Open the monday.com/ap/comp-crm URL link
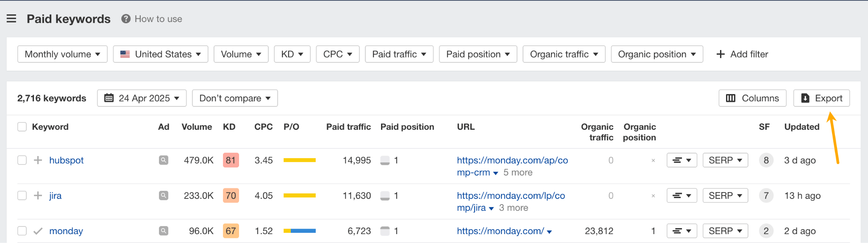 (x=512, y=166)
